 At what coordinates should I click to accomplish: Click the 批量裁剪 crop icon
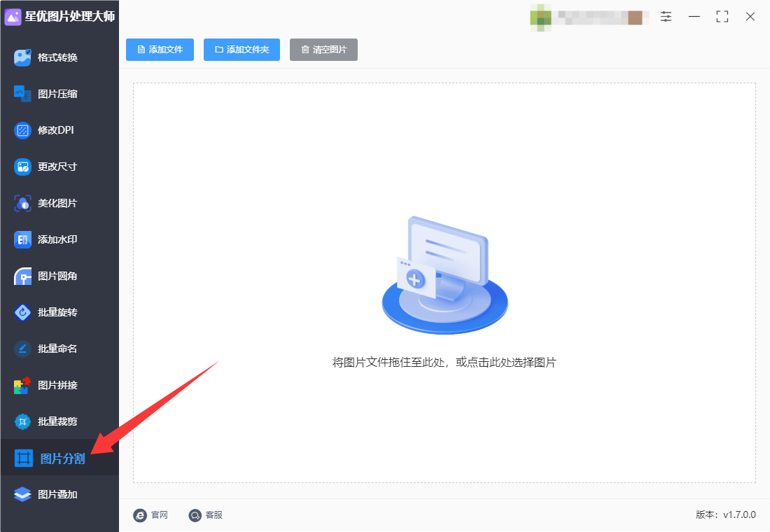click(x=22, y=421)
